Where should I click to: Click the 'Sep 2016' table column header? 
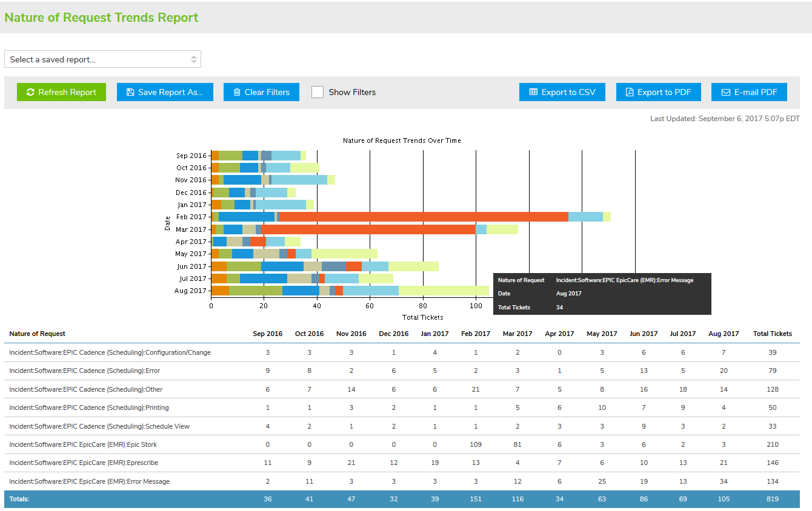(x=267, y=334)
